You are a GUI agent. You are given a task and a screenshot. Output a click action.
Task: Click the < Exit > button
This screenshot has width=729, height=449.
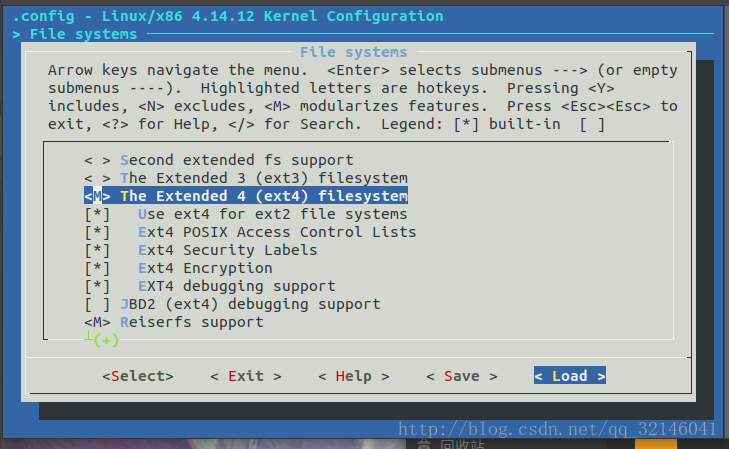245,376
